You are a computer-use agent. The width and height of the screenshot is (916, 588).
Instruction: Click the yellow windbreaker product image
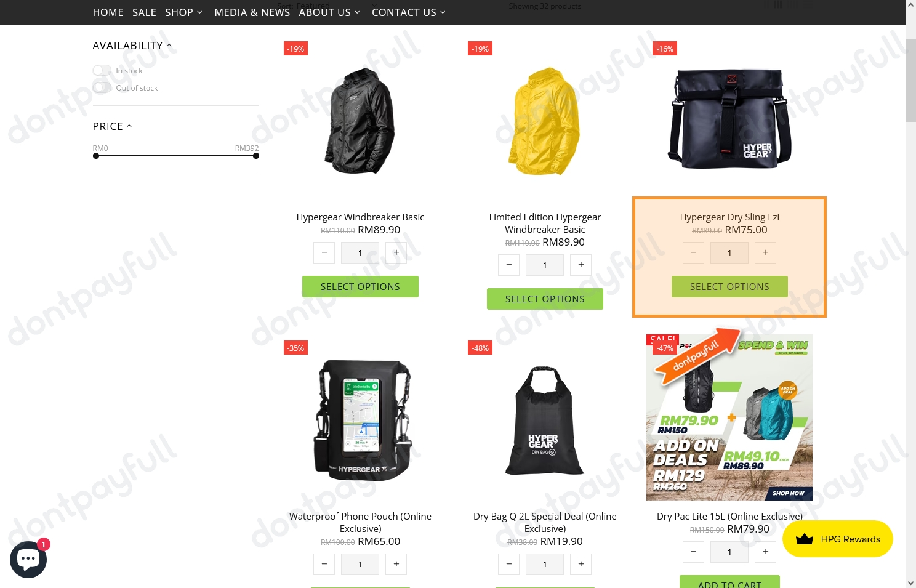point(545,121)
